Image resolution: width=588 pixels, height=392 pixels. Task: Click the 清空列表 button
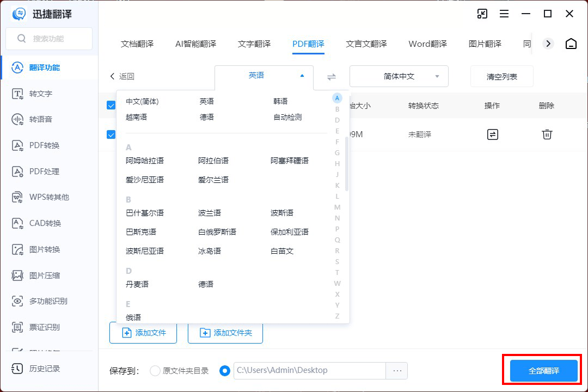pos(502,77)
